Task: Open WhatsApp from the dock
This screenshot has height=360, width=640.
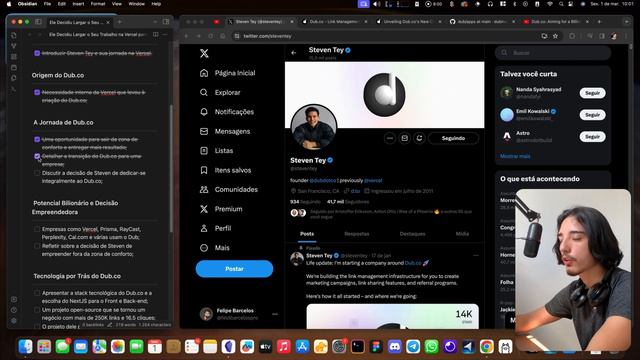Action: tap(431, 347)
